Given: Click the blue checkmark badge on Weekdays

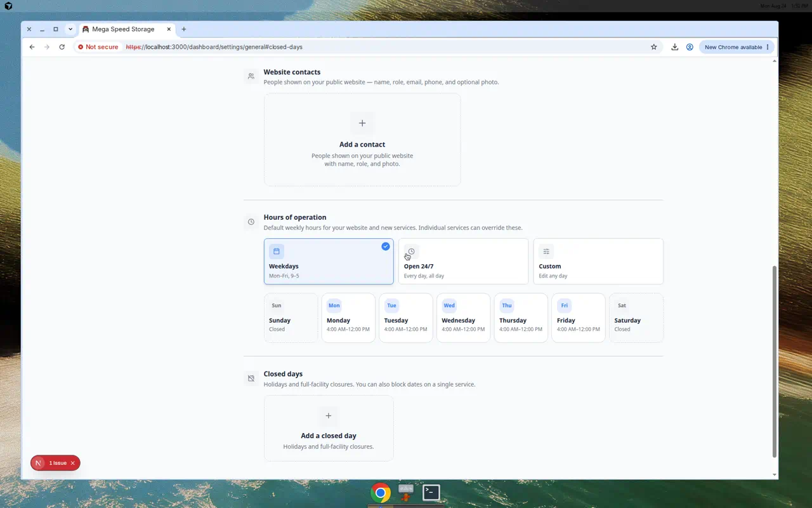Looking at the screenshot, I should point(386,246).
